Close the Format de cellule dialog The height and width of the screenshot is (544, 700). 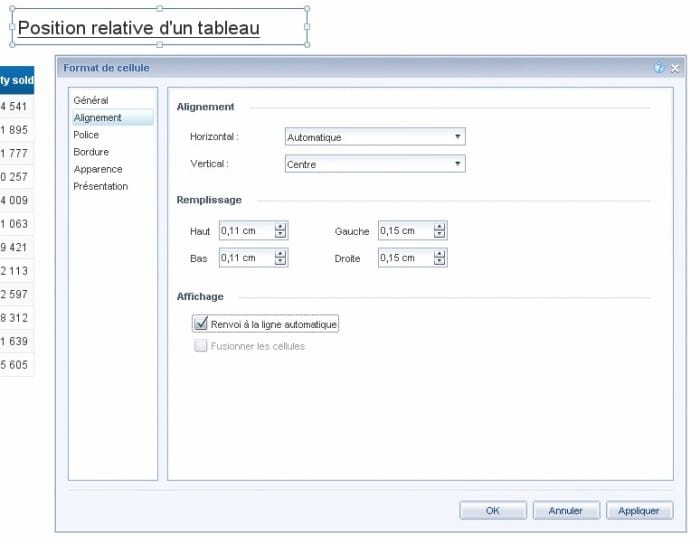coord(675,68)
